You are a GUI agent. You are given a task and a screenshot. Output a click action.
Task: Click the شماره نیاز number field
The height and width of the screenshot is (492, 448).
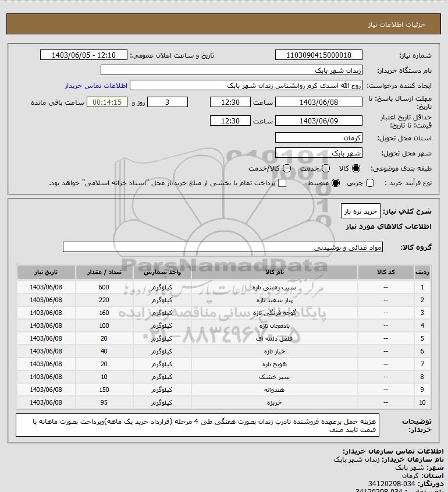[x=318, y=55]
